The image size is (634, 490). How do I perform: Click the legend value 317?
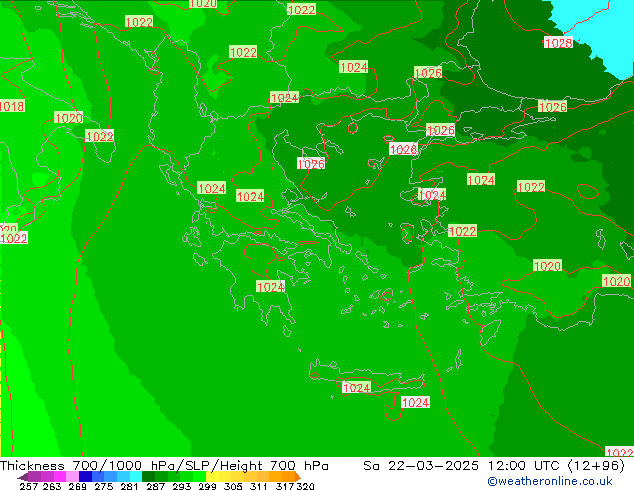pyautogui.click(x=285, y=486)
